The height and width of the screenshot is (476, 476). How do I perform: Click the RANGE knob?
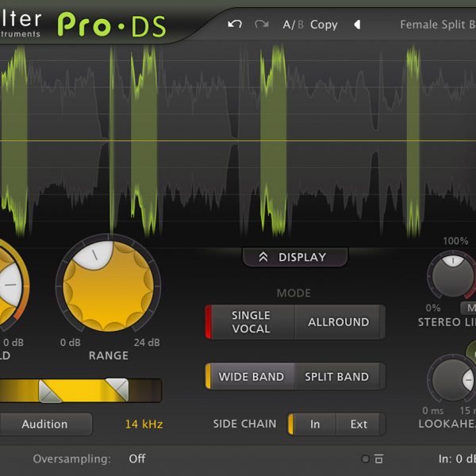[x=108, y=286]
